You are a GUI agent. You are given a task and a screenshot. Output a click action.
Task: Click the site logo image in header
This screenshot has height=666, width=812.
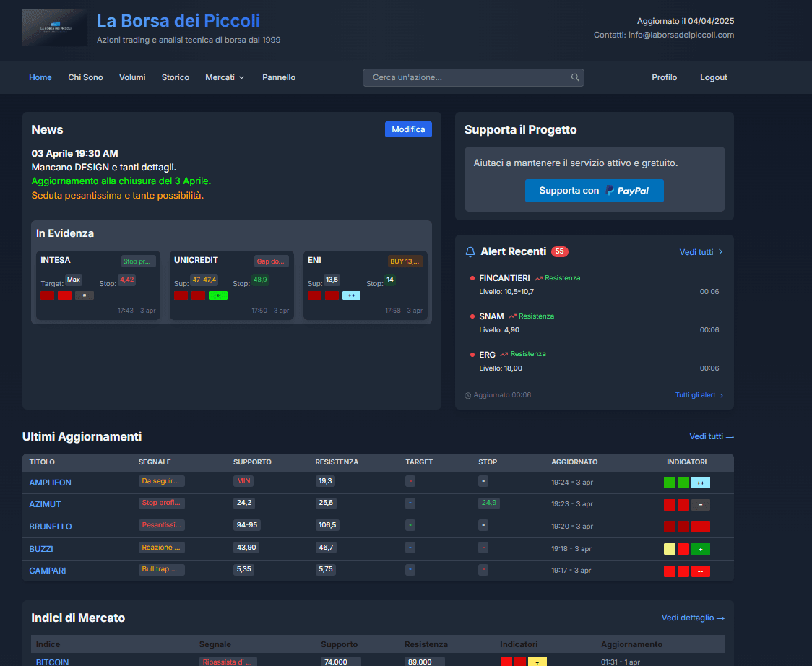click(55, 28)
